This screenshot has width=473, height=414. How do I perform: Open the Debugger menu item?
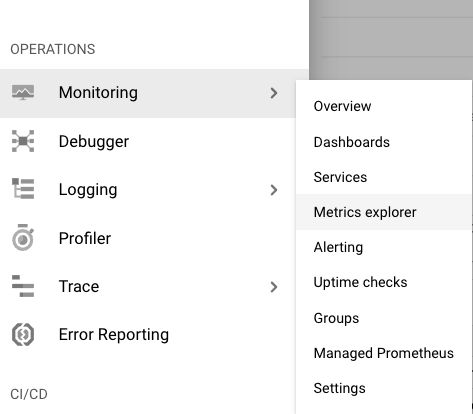[x=148, y=141]
